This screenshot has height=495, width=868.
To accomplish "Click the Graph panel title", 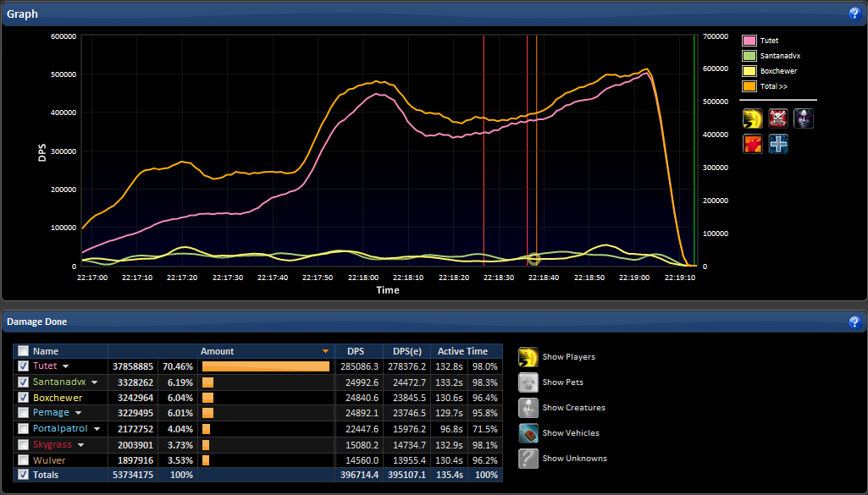I will pos(22,14).
